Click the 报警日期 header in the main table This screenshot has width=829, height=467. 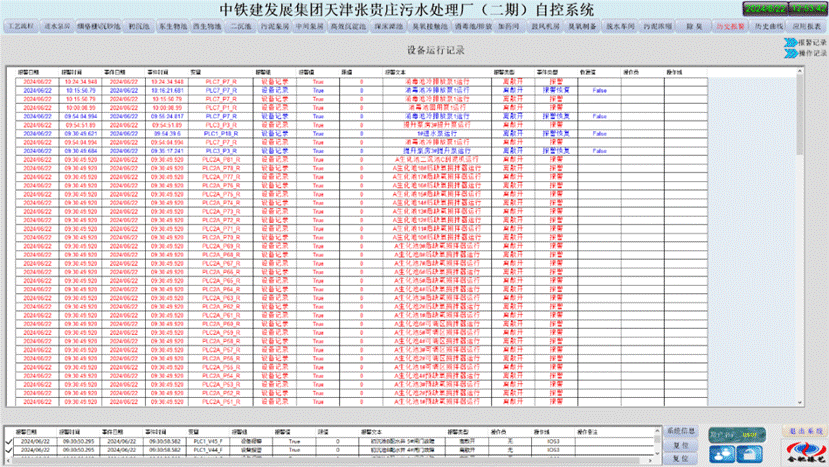[27, 72]
